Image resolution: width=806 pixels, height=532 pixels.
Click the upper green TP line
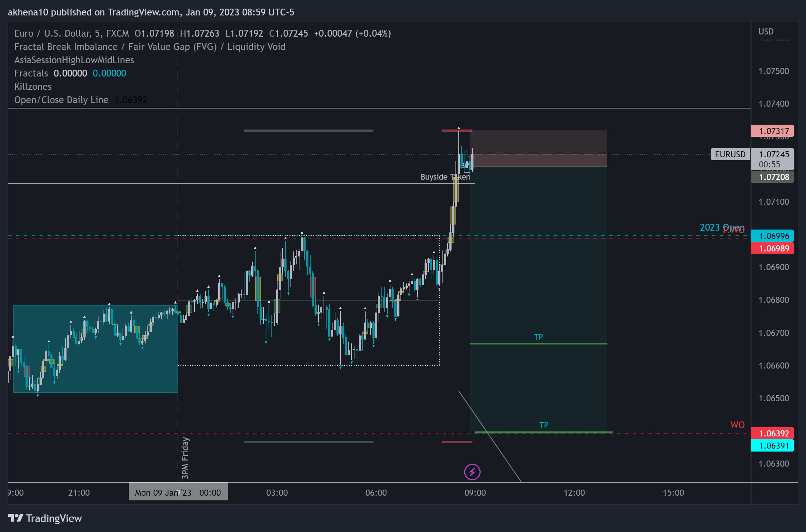(x=538, y=344)
